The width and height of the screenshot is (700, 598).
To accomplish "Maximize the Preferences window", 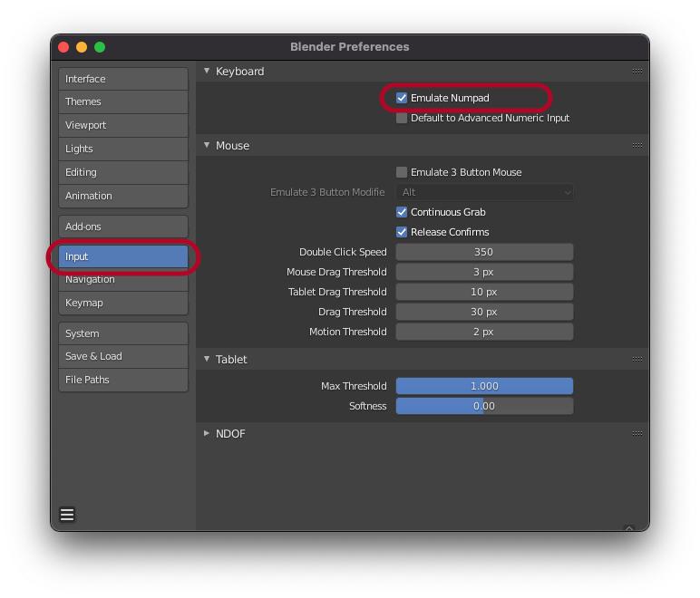I will click(x=100, y=47).
